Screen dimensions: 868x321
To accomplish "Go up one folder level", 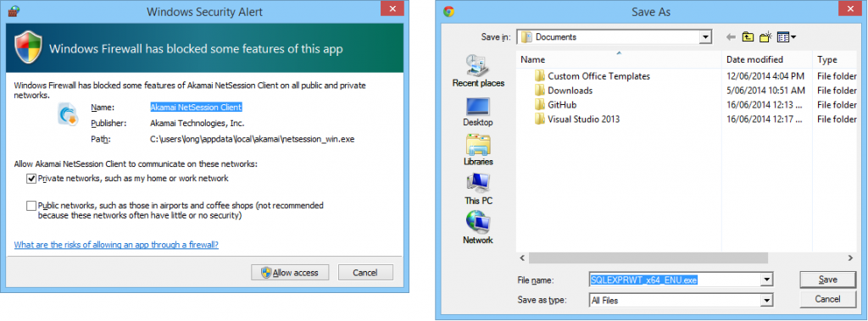I will (748, 37).
